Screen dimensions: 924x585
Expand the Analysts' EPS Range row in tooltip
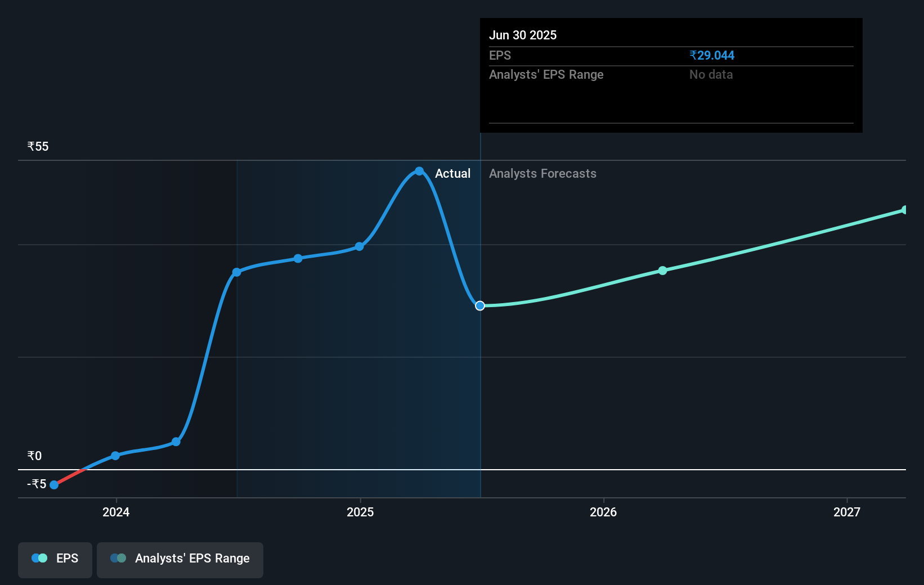pyautogui.click(x=546, y=74)
